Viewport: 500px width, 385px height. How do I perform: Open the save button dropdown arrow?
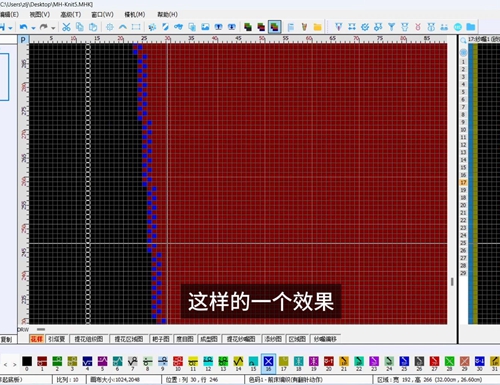(10, 28)
